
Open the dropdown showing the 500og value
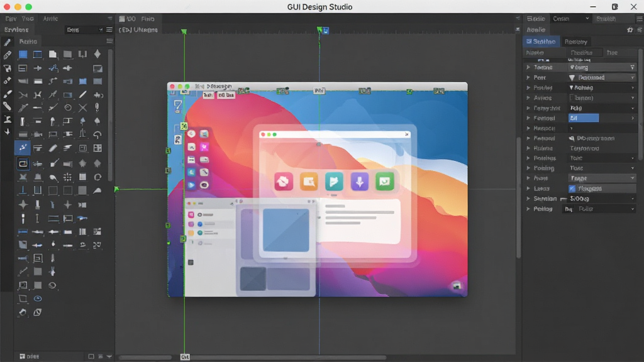click(602, 199)
